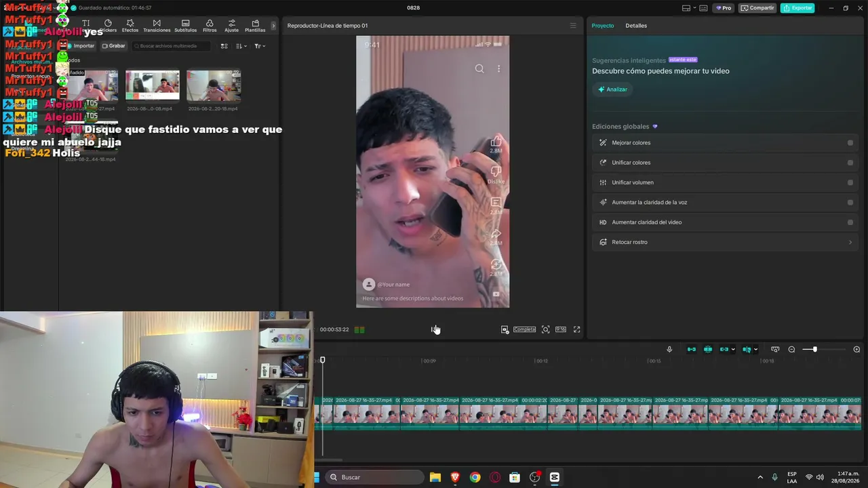Open Opera browser from the taskbar

(495, 477)
